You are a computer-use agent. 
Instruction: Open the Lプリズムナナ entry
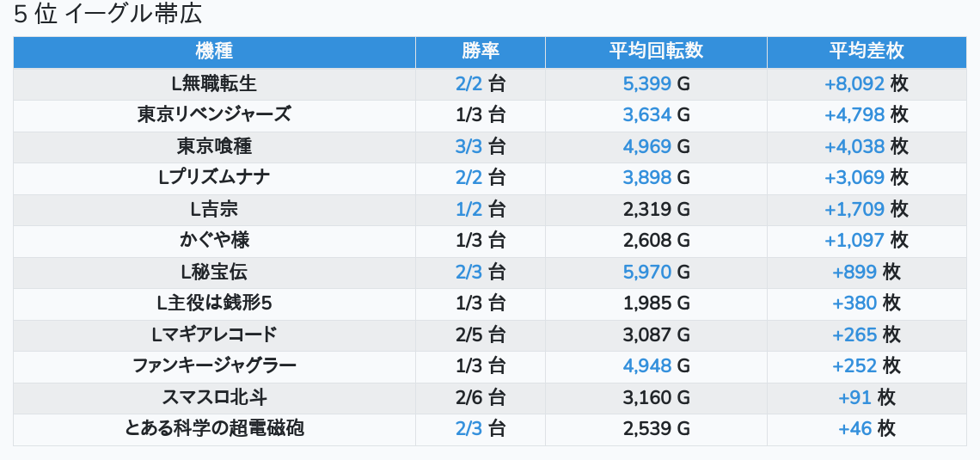coord(214,178)
